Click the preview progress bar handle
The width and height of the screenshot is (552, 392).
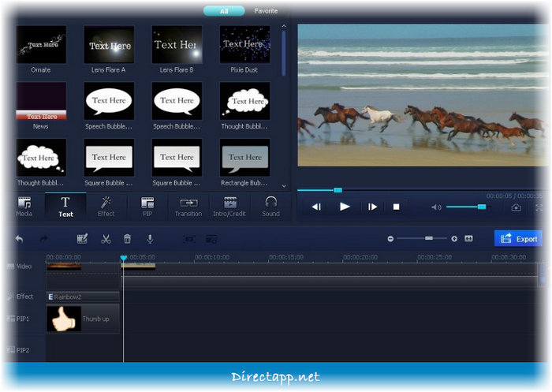pos(338,190)
